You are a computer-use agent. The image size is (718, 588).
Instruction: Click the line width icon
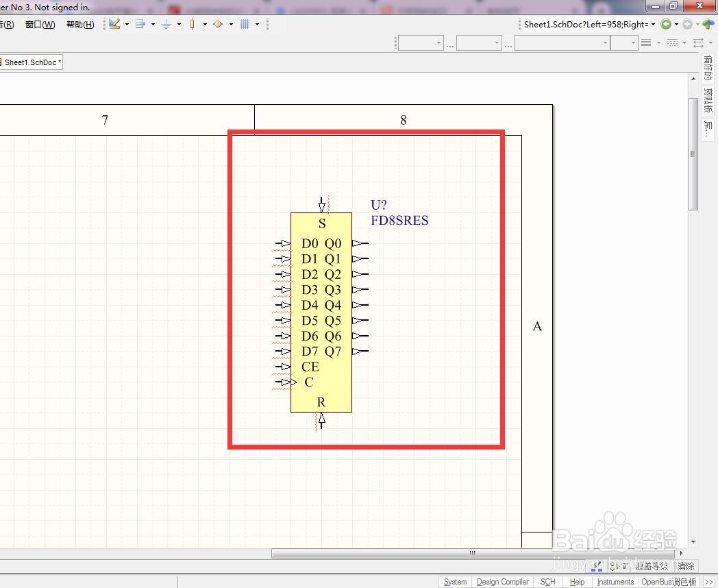646,42
